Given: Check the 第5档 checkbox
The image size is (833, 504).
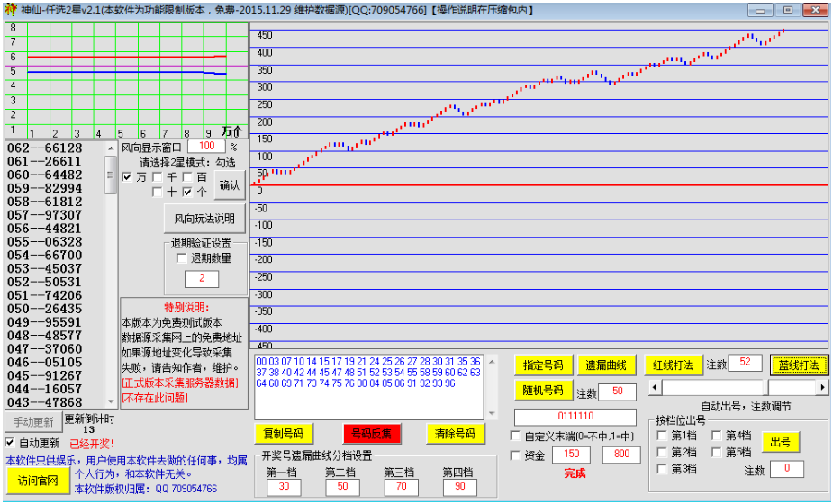Looking at the screenshot, I should click(717, 453).
